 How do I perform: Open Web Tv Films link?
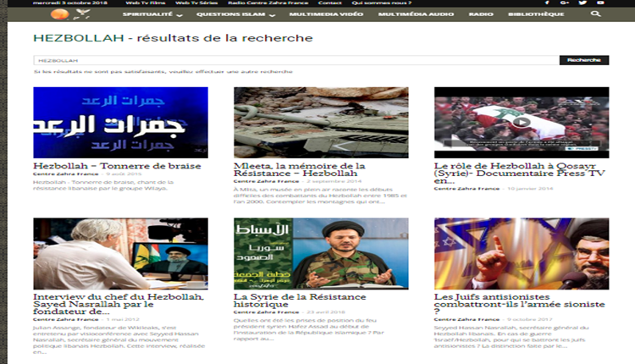click(145, 3)
